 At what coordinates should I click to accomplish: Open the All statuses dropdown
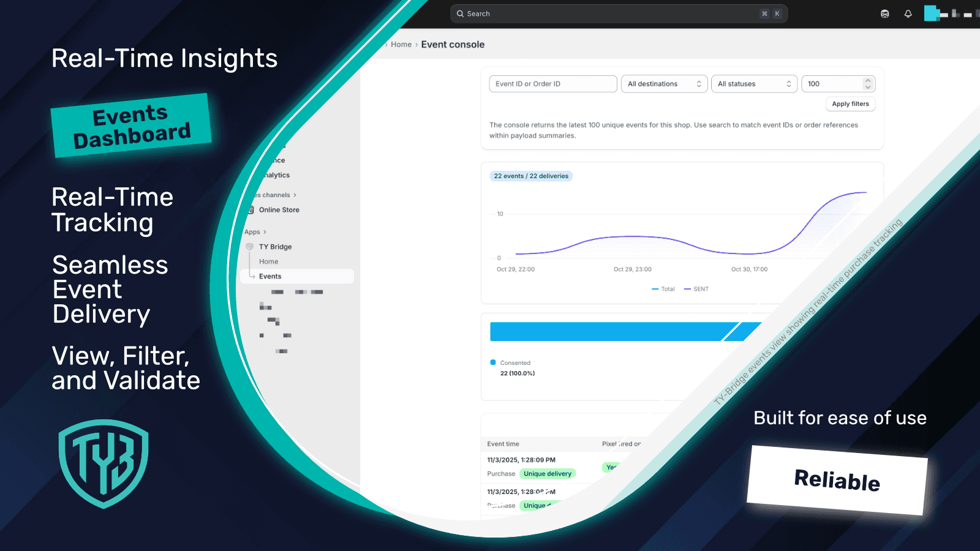click(754, 83)
